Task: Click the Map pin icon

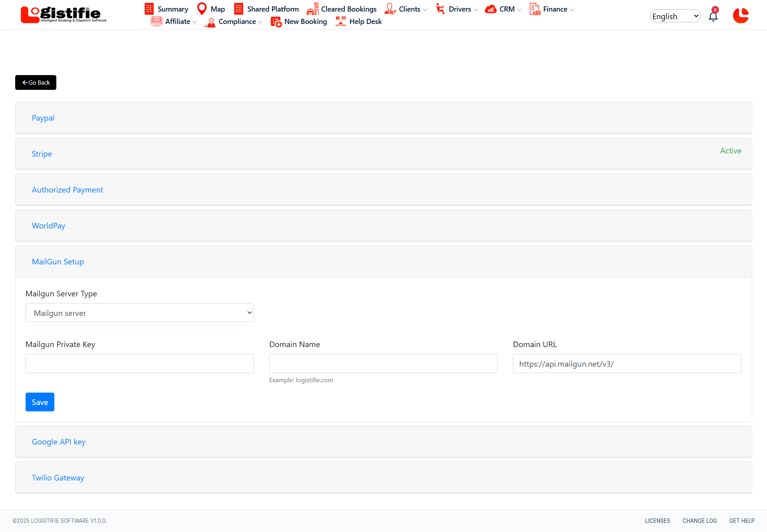Action: pyautogui.click(x=202, y=8)
